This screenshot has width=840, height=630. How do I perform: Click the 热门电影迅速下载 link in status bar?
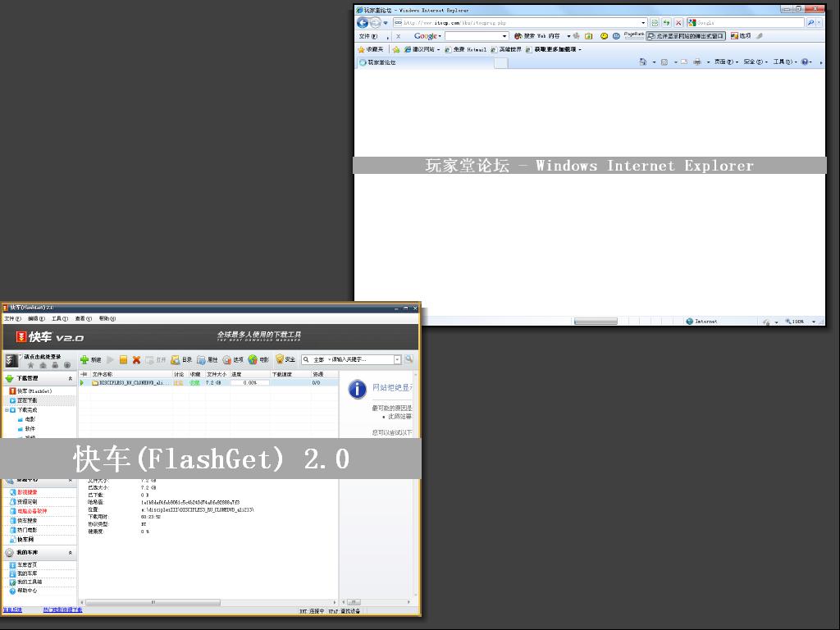62,610
